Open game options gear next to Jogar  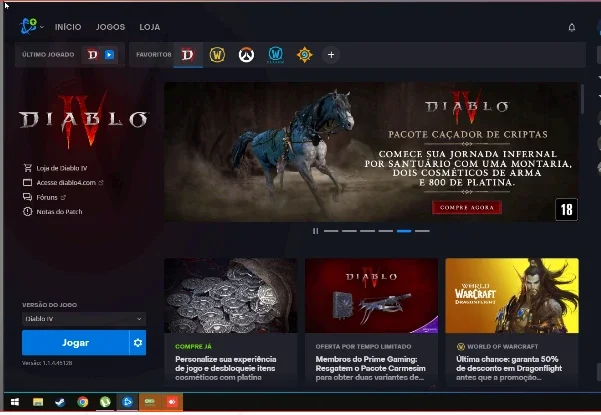138,343
